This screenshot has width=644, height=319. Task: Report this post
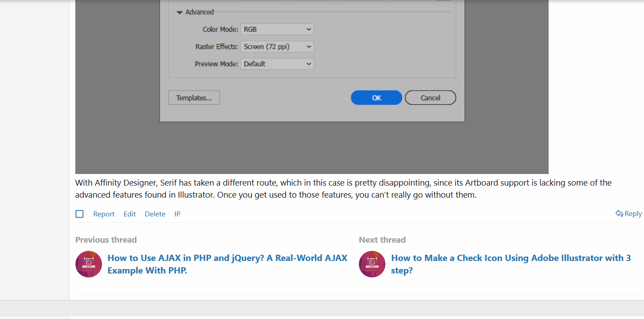pyautogui.click(x=104, y=214)
